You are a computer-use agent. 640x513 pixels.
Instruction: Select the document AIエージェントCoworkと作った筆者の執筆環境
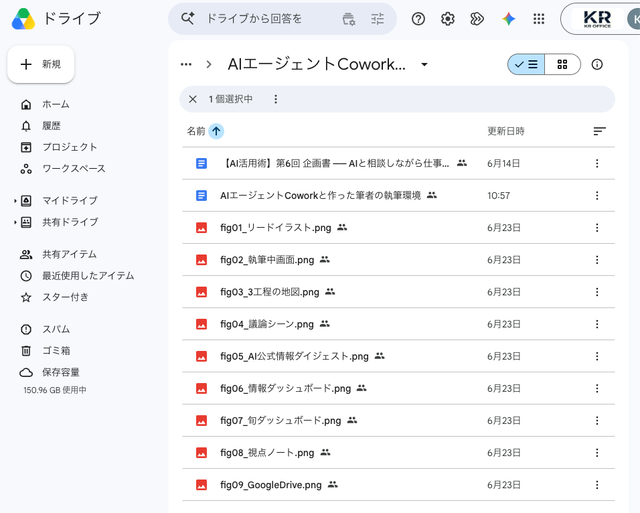[x=398, y=196]
